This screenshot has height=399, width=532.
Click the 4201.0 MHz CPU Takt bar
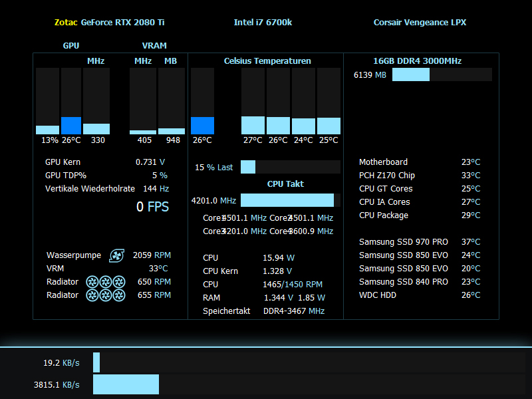click(291, 200)
